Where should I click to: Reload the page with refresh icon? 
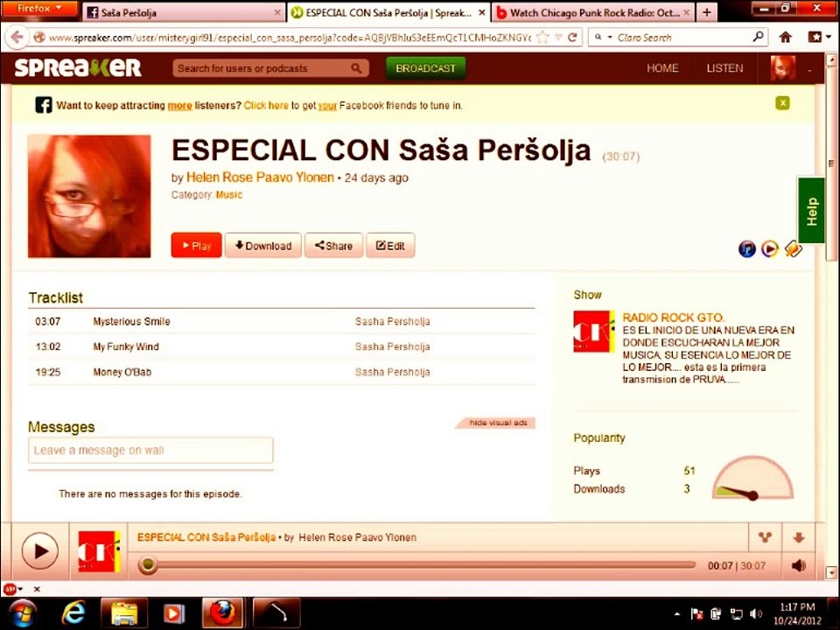[572, 38]
